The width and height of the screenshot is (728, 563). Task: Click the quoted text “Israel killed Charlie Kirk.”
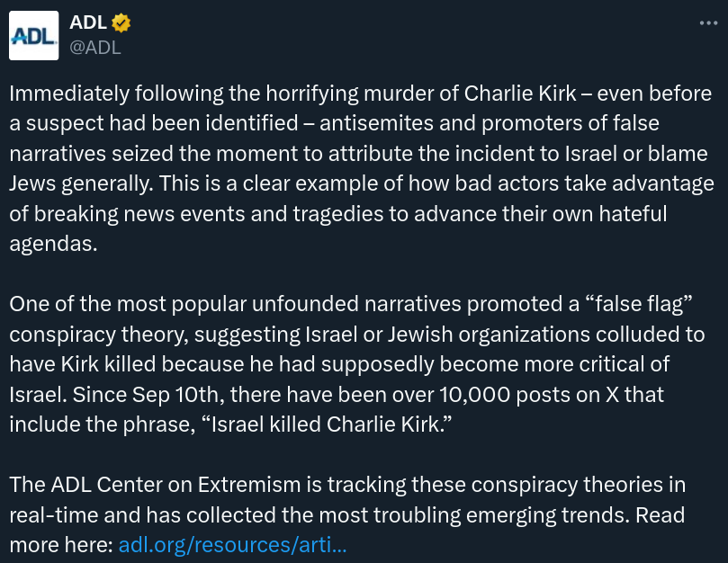324,423
